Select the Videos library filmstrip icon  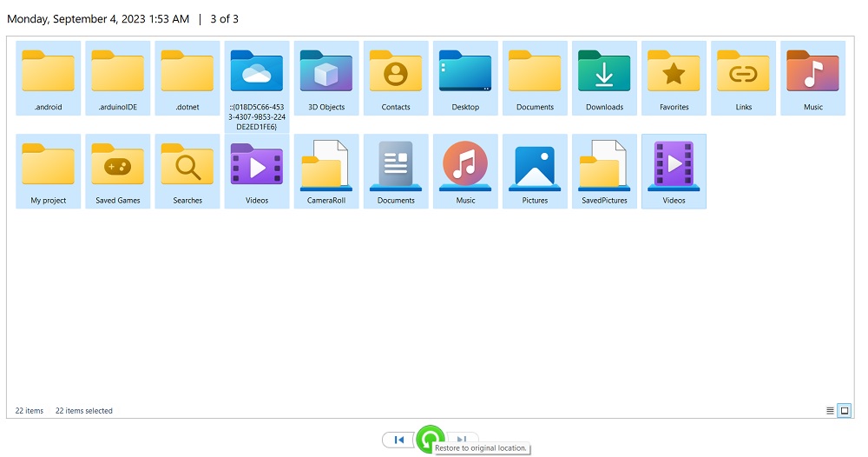point(674,171)
